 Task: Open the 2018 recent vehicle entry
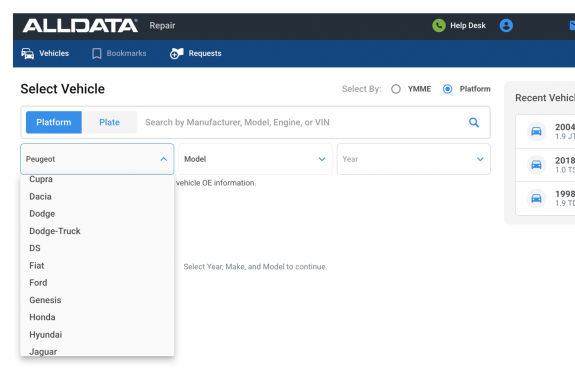[x=545, y=165]
